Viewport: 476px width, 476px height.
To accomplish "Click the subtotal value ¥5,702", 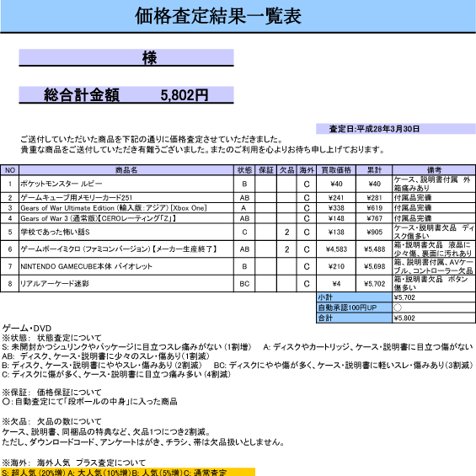I will coord(434,297).
